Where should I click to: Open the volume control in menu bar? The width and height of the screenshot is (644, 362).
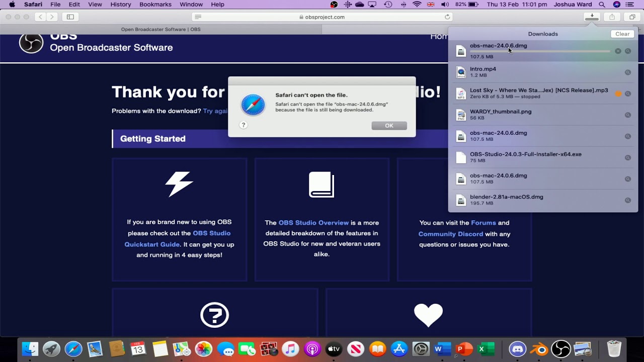[x=445, y=5]
